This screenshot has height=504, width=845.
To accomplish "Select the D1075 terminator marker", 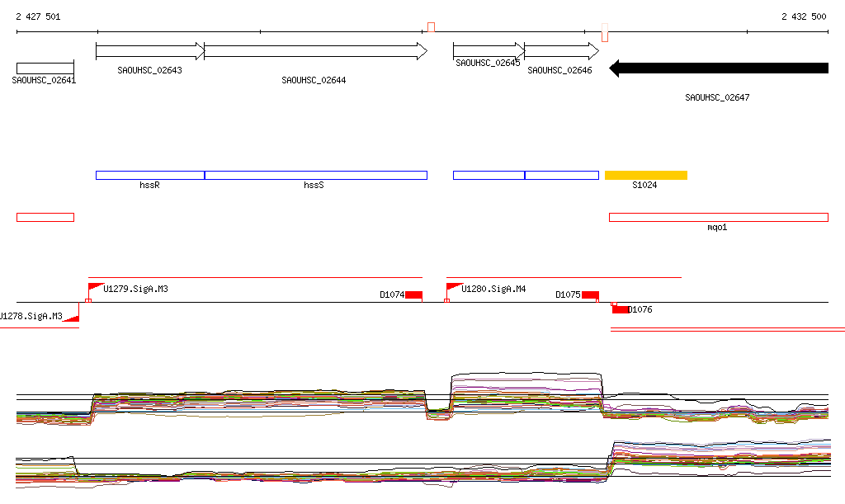I will (591, 295).
